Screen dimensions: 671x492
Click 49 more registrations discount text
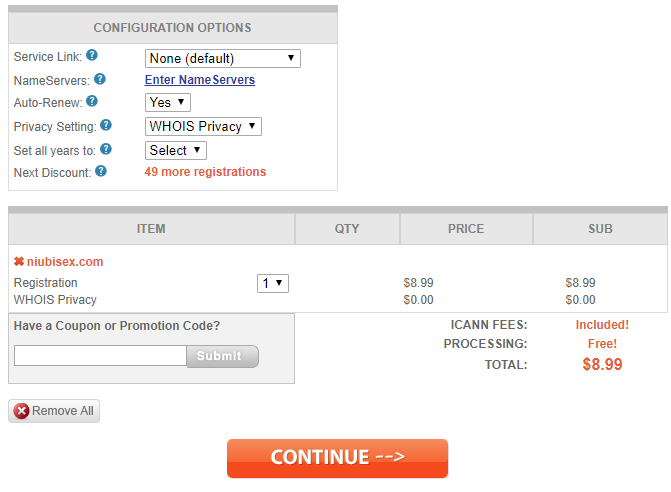tap(205, 172)
